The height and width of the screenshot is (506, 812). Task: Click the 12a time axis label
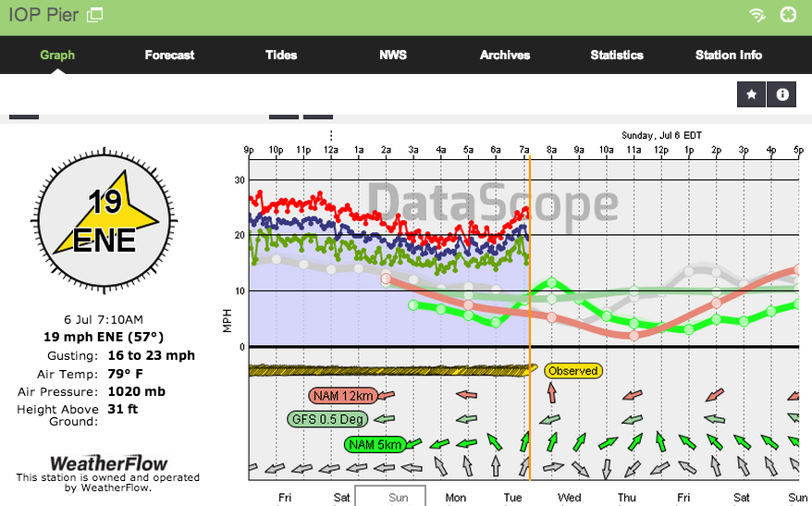[x=331, y=150]
